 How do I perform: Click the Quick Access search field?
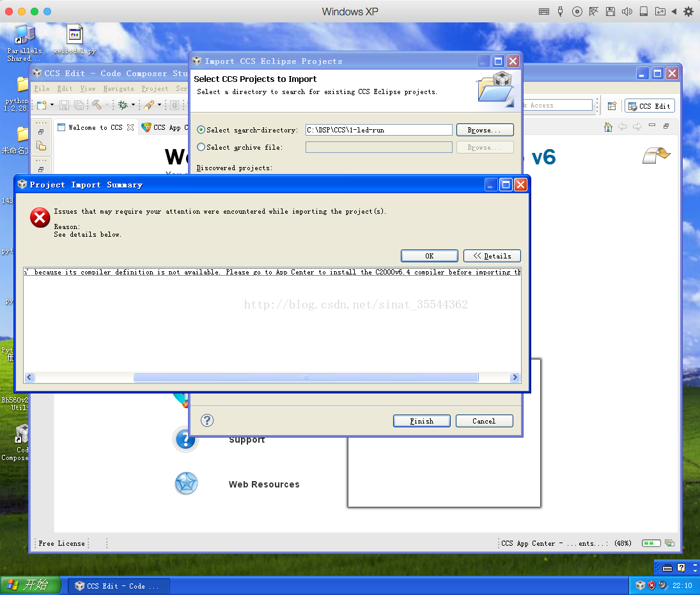[557, 106]
